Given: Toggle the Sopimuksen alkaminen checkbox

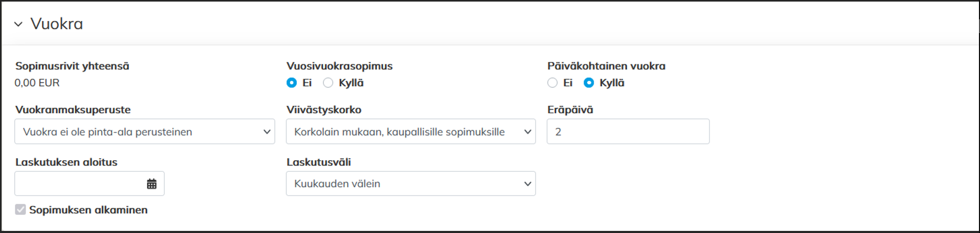Looking at the screenshot, I should (20, 209).
